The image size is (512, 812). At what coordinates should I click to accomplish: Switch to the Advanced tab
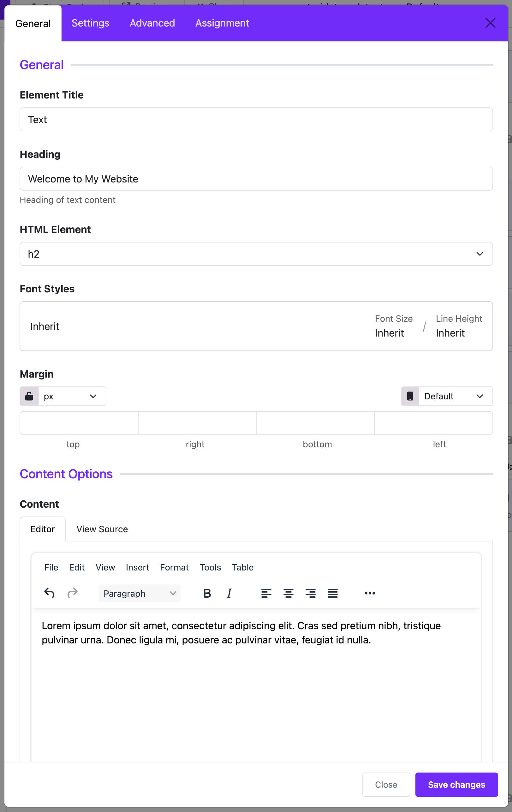152,23
